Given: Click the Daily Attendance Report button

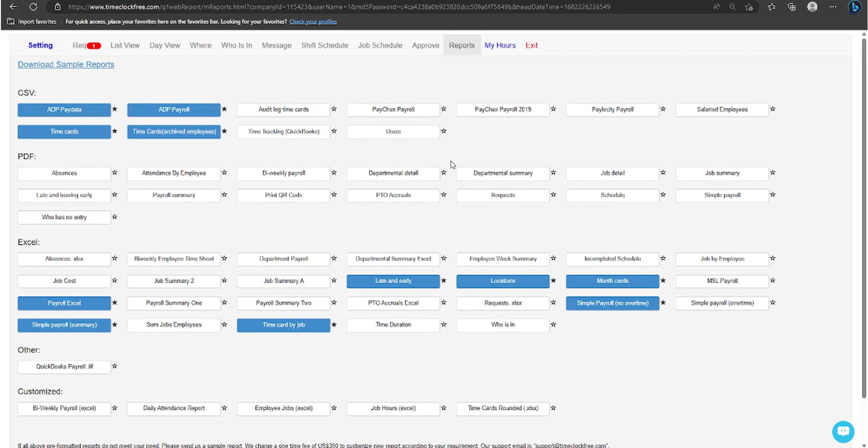Looking at the screenshot, I should [x=174, y=408].
